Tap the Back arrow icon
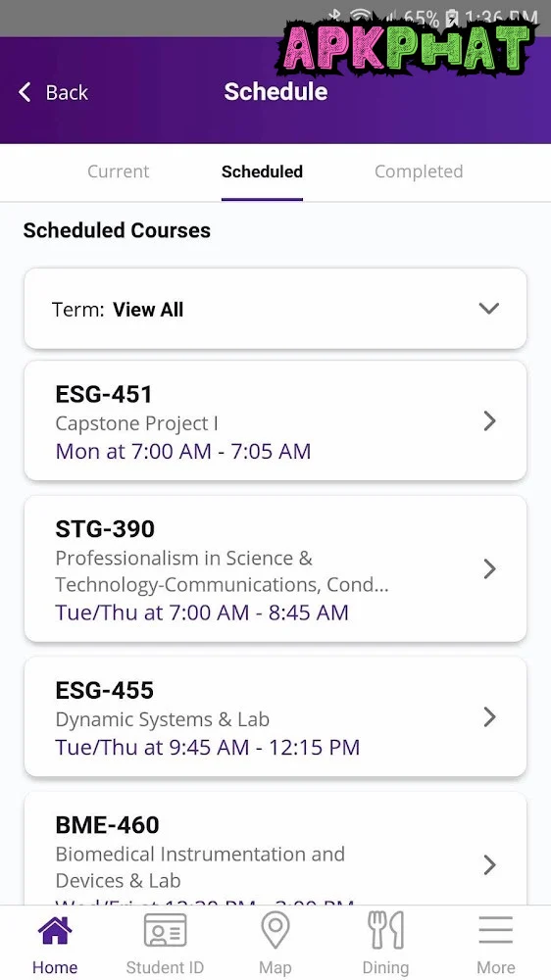Screen dimensions: 551x980 point(25,92)
